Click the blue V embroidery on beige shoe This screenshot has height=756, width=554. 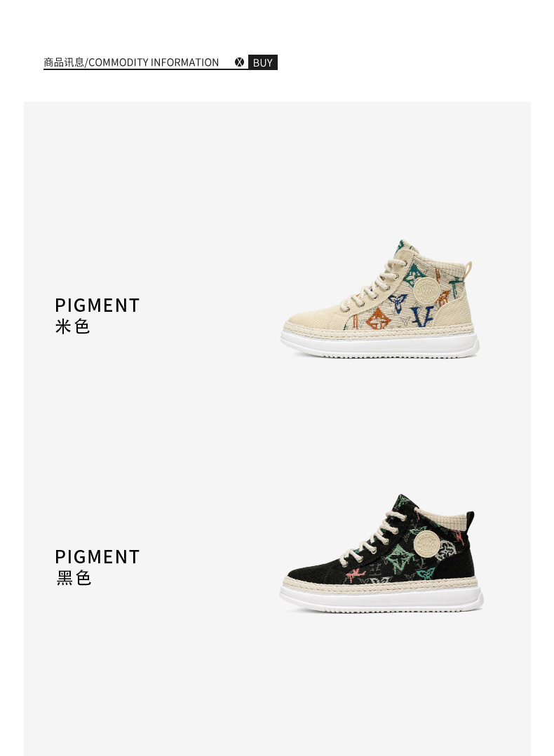(424, 316)
